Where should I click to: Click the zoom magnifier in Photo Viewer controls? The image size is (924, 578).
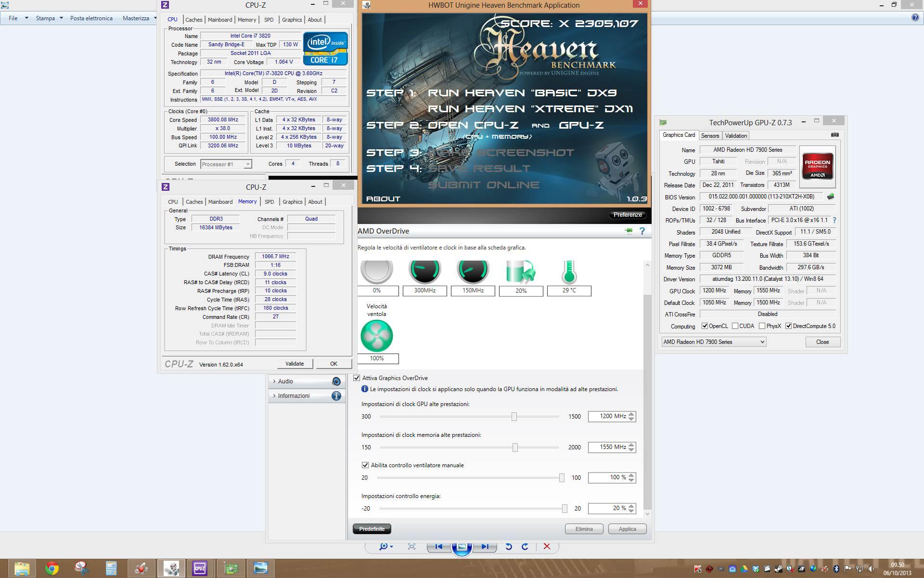pos(385,547)
